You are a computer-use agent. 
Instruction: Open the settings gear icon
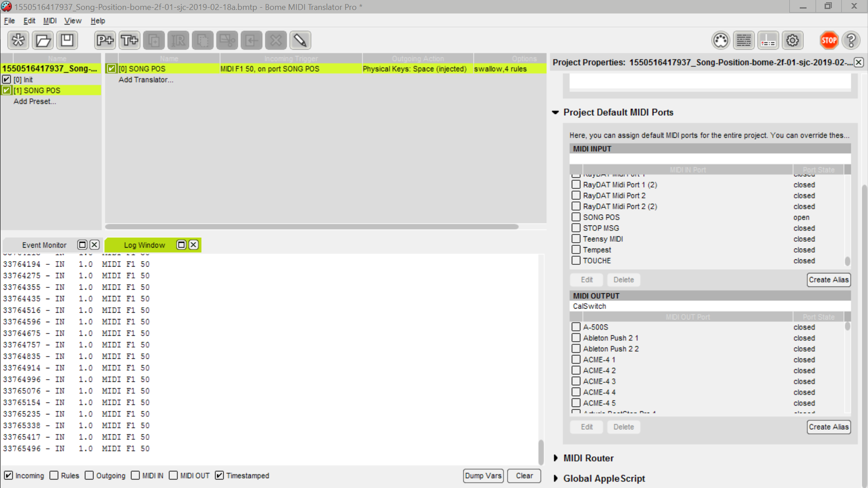coord(793,41)
